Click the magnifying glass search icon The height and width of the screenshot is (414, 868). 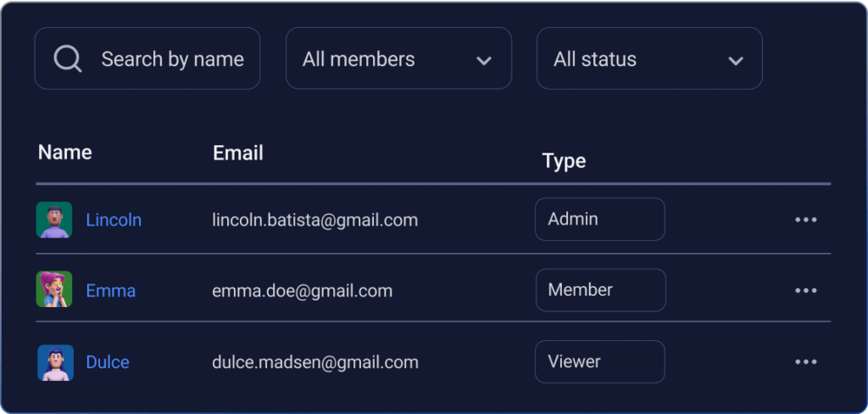tap(68, 59)
